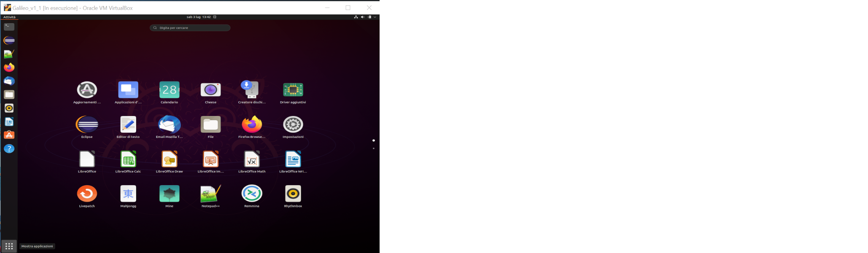Click Thunderbird icon in the dock

click(x=9, y=81)
